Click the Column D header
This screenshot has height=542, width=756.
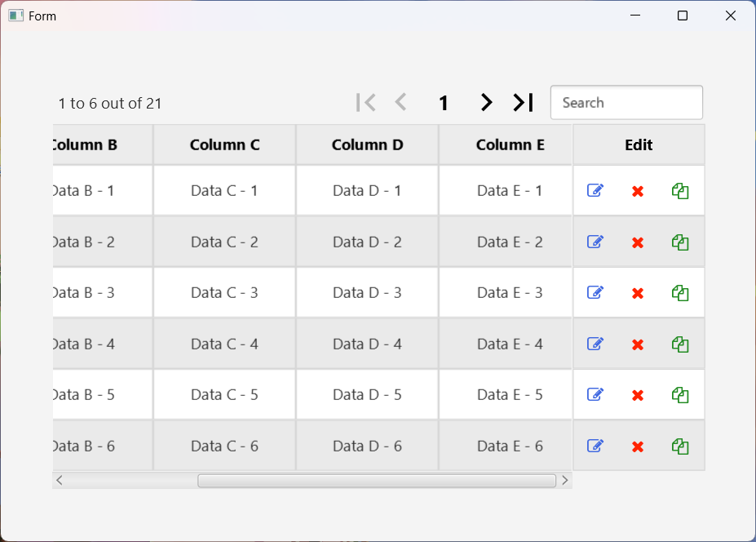coord(367,145)
